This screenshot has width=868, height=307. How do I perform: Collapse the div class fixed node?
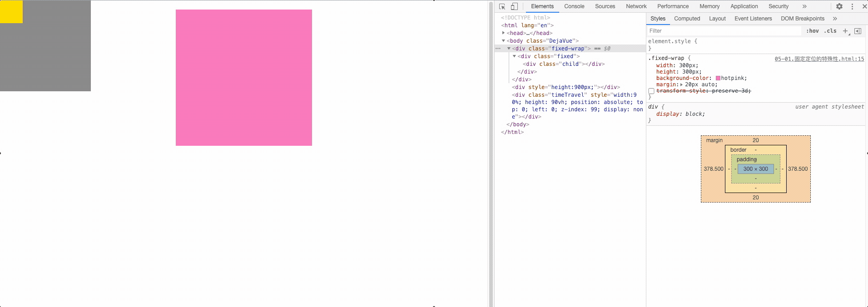514,56
